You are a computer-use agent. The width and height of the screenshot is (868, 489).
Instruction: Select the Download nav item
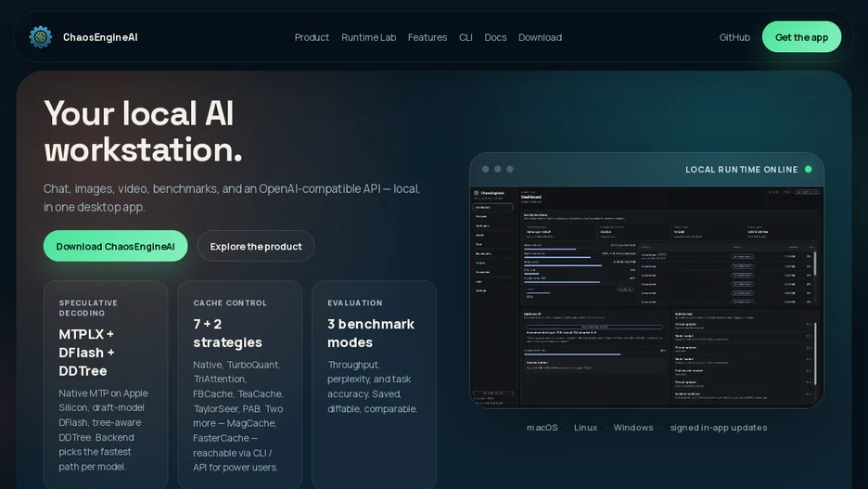(x=541, y=37)
